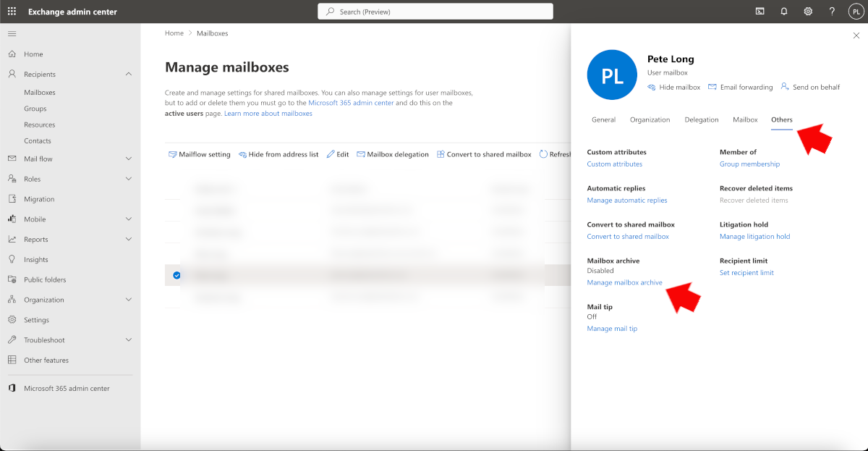Focus the Search (Preview) box
868x451 pixels.
[435, 12]
